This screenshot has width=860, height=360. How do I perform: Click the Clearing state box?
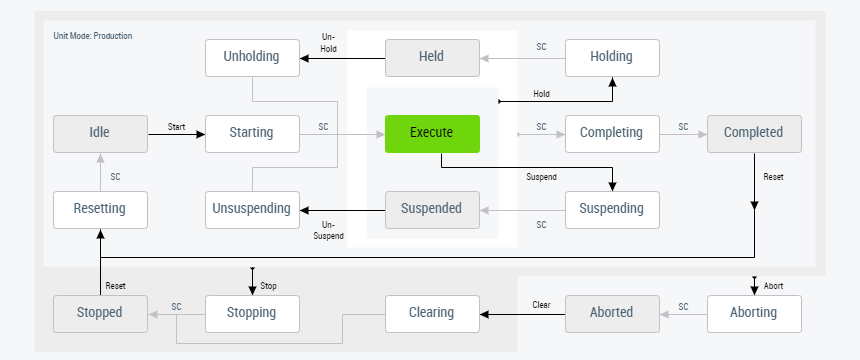[x=432, y=314]
